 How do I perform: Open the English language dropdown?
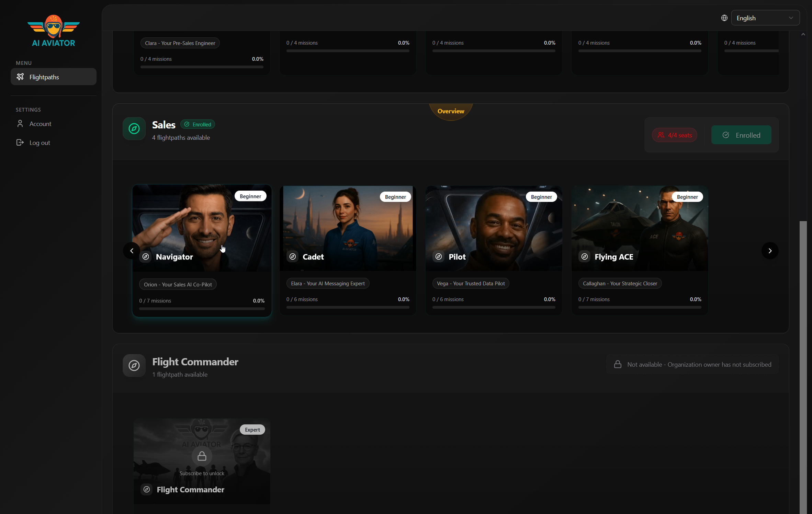(765, 18)
